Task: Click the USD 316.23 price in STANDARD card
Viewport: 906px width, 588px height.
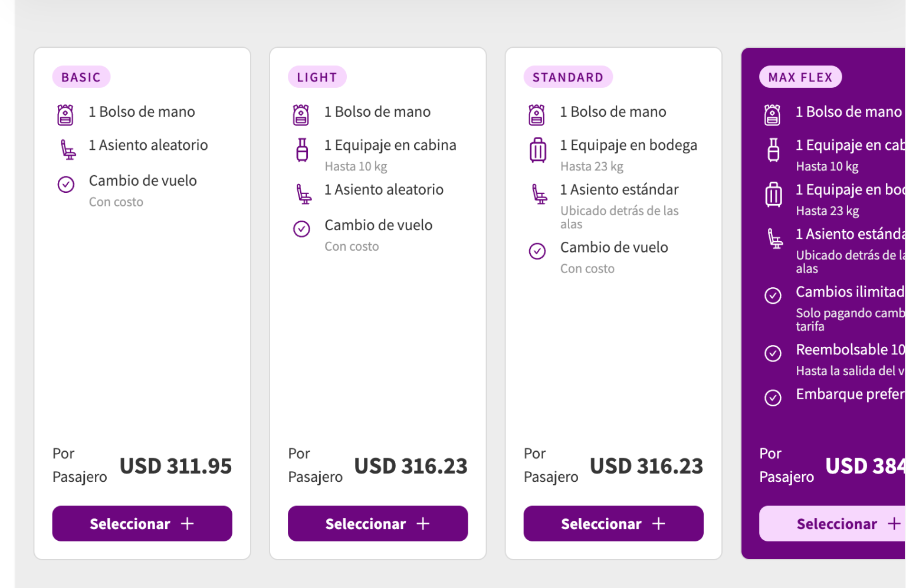Action: (646, 467)
